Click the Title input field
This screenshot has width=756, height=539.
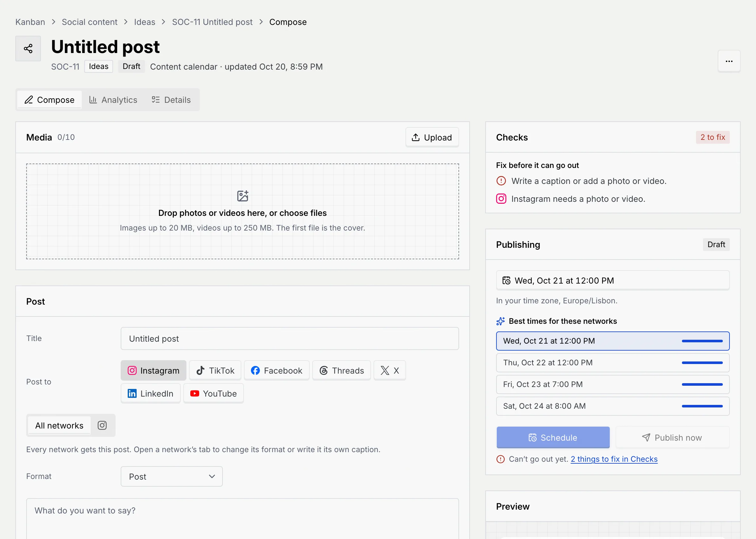tap(290, 338)
